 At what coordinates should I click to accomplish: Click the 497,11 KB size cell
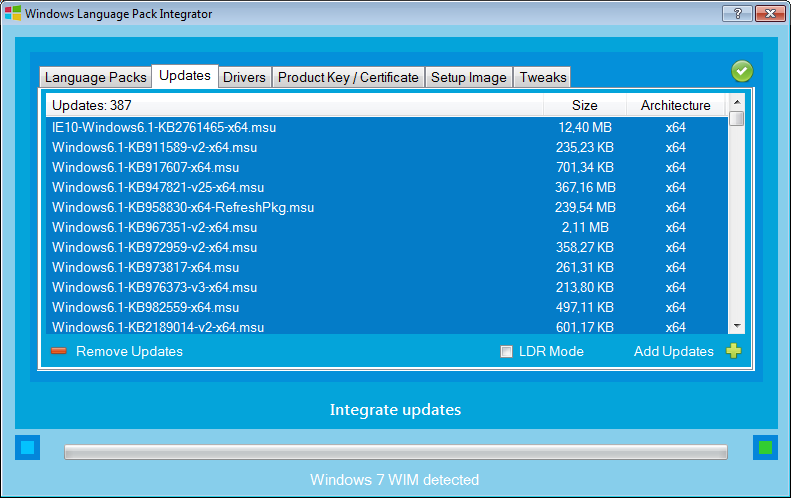click(585, 307)
